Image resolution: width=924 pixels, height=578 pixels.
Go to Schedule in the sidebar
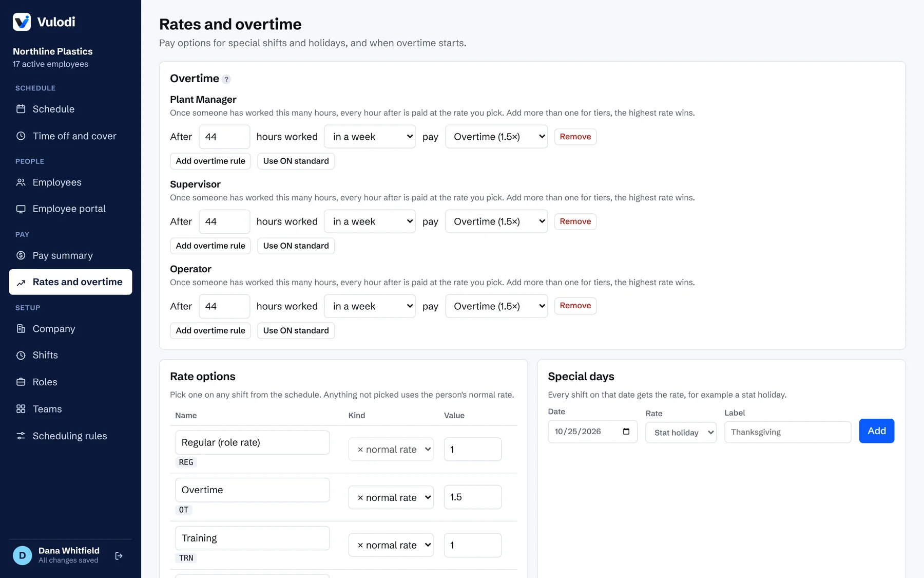click(x=70, y=109)
